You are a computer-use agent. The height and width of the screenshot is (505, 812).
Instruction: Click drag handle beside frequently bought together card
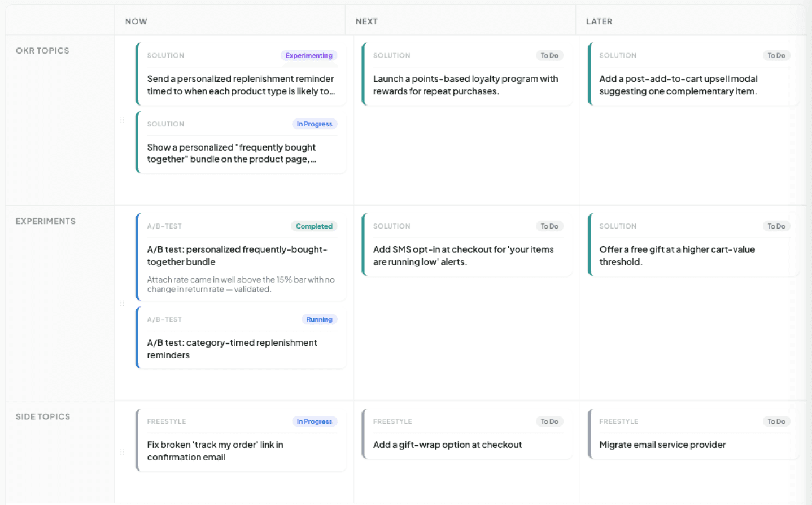coord(122,121)
